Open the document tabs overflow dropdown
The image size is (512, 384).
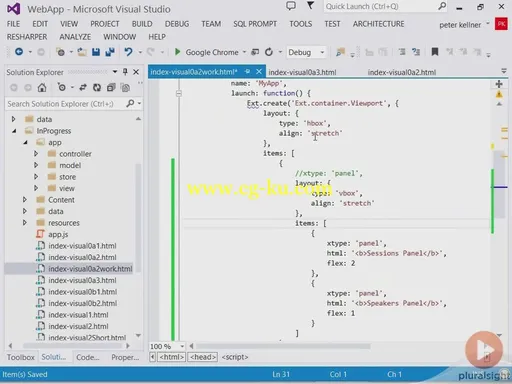504,71
